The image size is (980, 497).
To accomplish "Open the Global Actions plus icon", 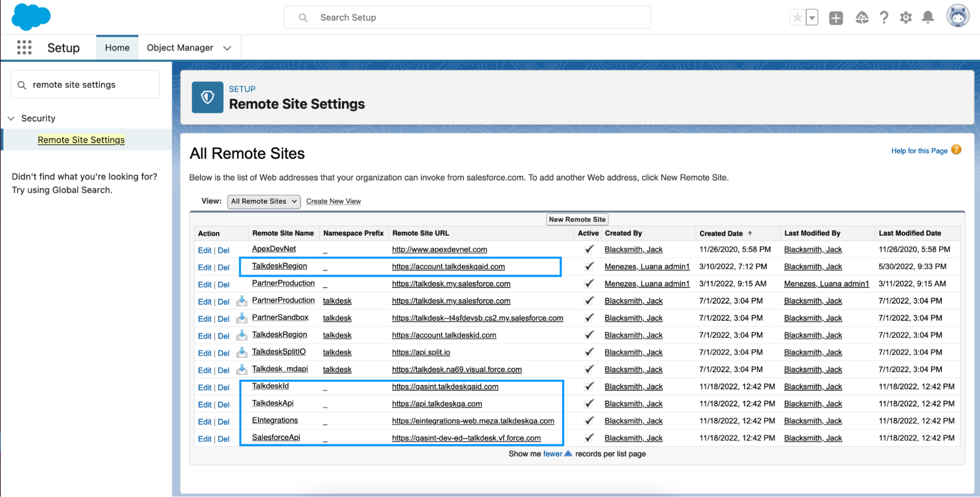I will (x=836, y=18).
